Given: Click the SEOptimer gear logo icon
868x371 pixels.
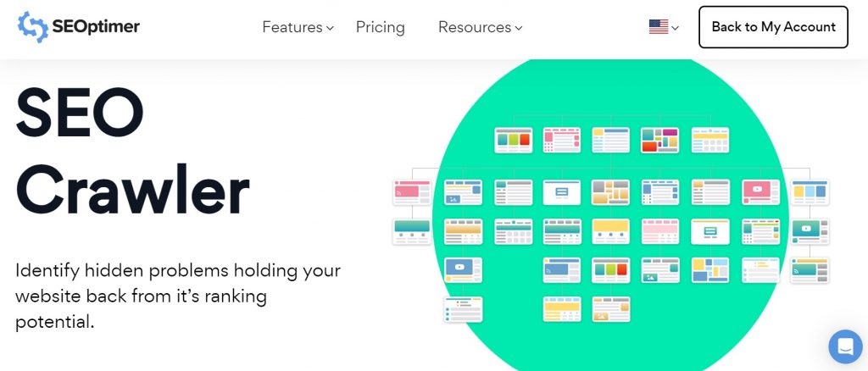Looking at the screenshot, I should (x=32, y=27).
